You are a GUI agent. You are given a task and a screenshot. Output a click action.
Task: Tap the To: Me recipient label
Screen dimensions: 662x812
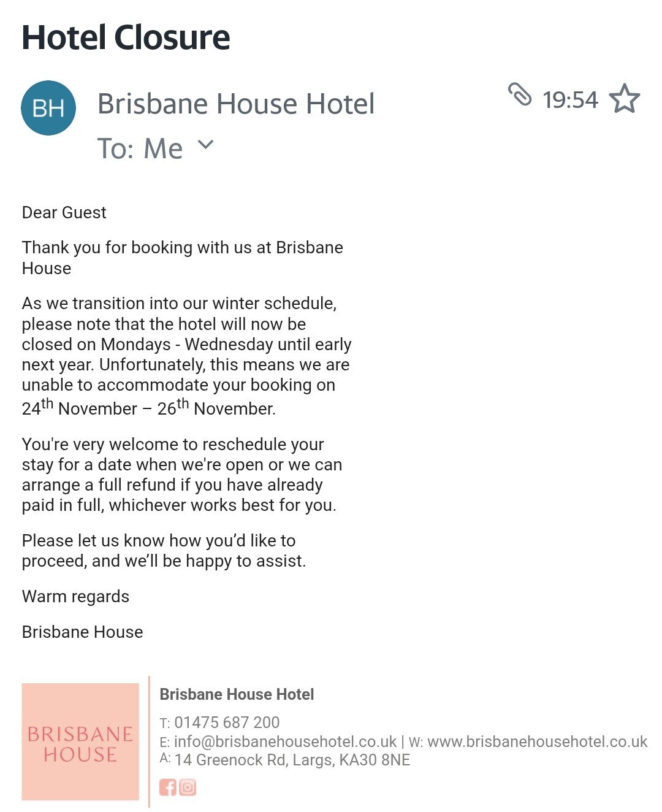[140, 149]
